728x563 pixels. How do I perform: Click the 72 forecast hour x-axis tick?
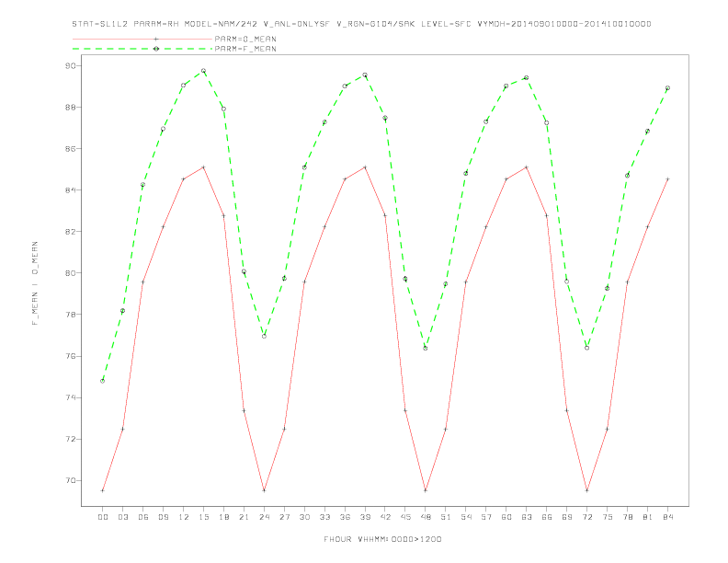(x=586, y=517)
